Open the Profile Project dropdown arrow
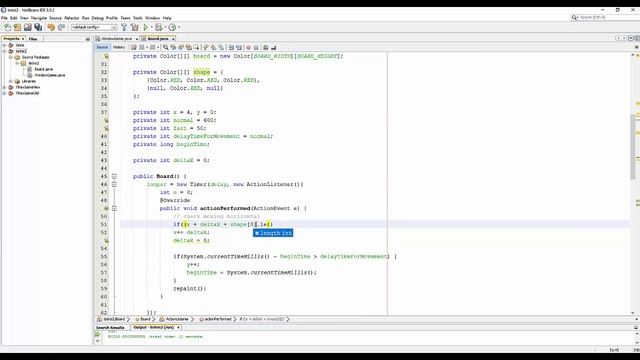The height and width of the screenshot is (360, 640). pyautogui.click(x=179, y=27)
